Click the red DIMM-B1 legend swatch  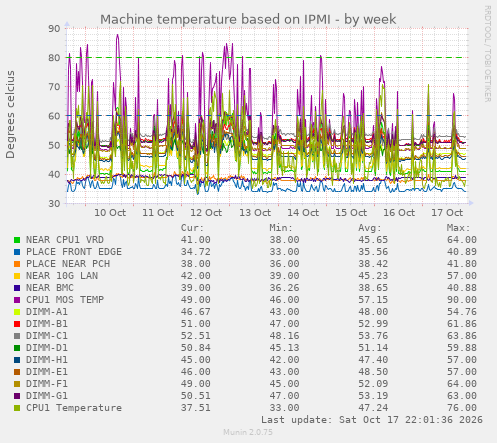17,324
